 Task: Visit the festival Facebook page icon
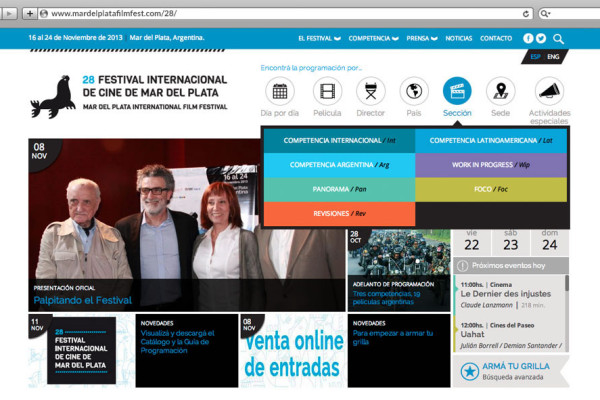click(528, 38)
